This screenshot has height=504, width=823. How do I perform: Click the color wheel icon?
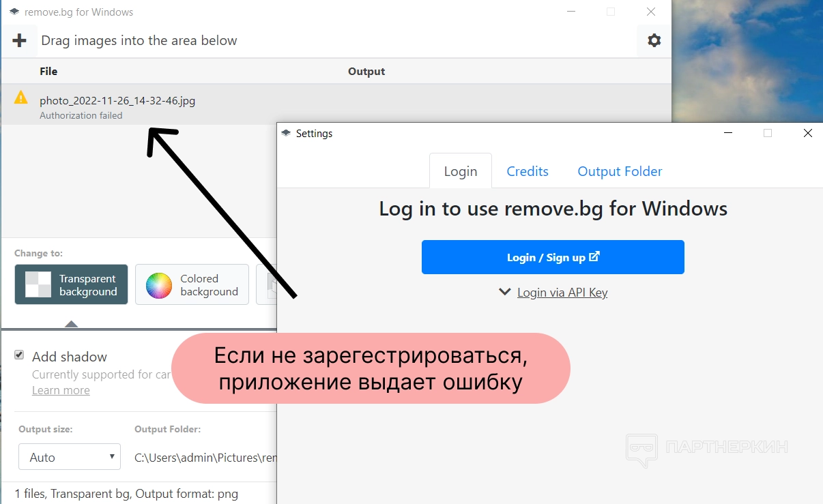159,285
